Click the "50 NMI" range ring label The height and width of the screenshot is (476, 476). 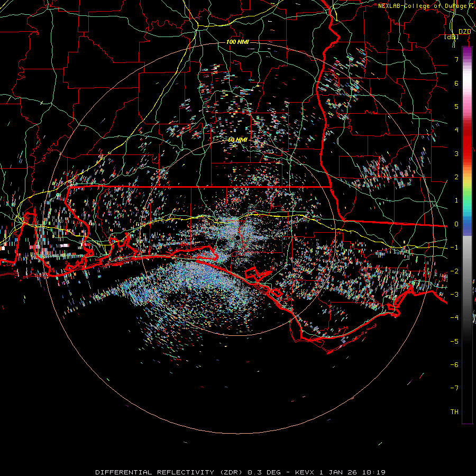(237, 140)
